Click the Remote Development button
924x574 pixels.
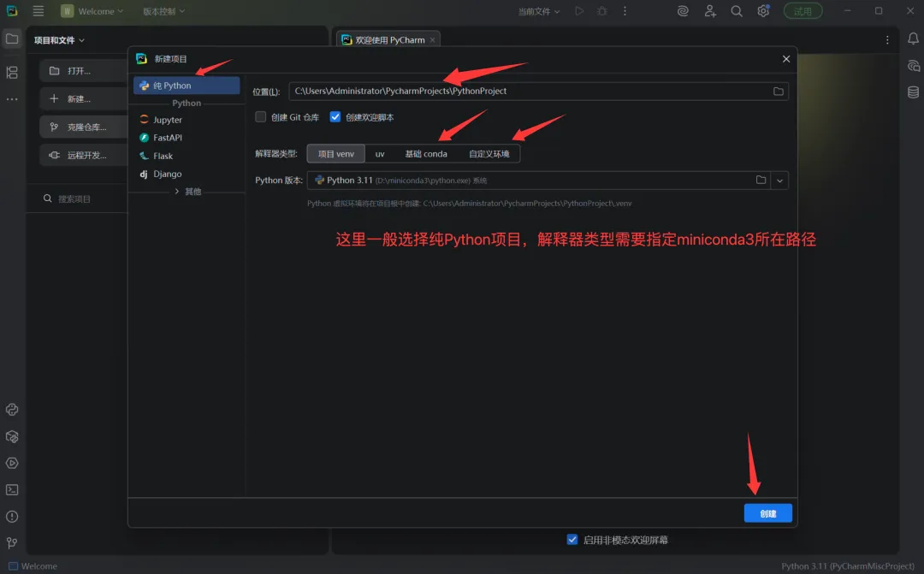[x=84, y=155]
